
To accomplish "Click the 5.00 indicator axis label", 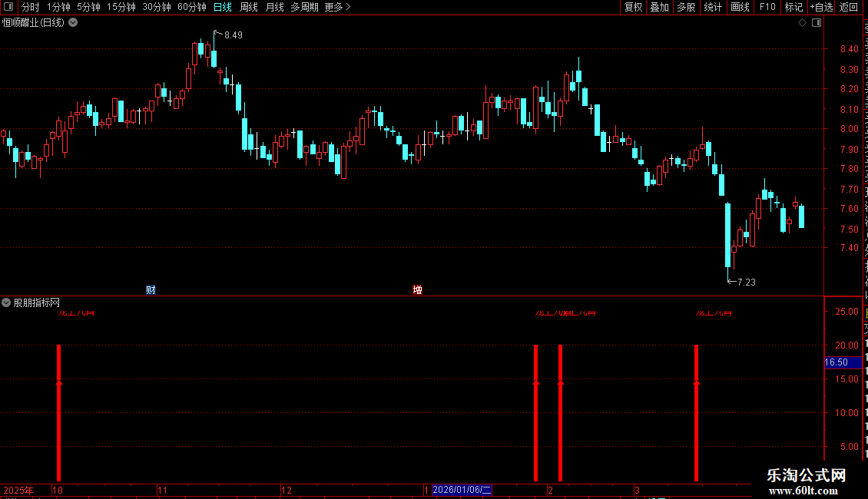I will pos(850,447).
